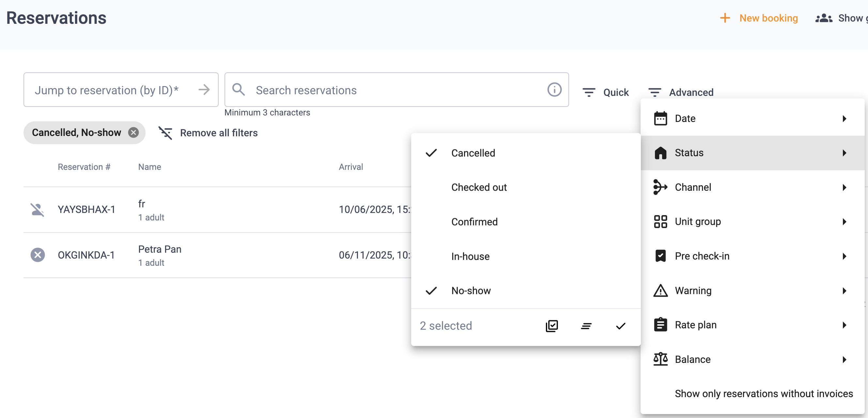Click the Balance scales icon
868x418 pixels.
coord(660,359)
